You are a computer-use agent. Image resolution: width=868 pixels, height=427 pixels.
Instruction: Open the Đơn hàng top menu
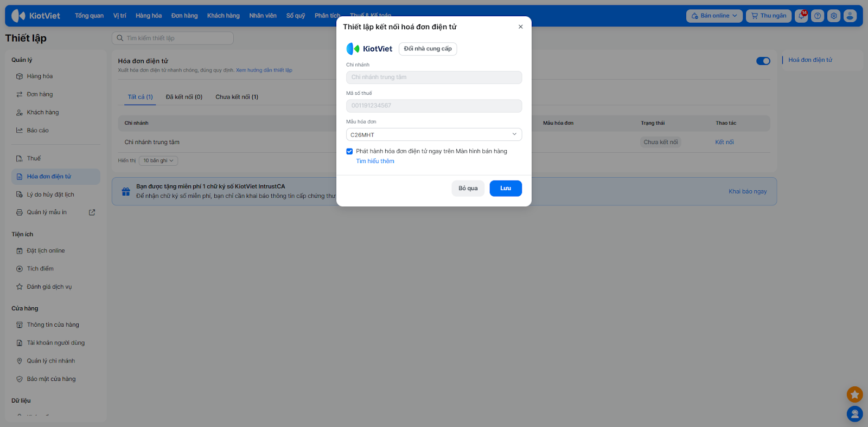(184, 16)
